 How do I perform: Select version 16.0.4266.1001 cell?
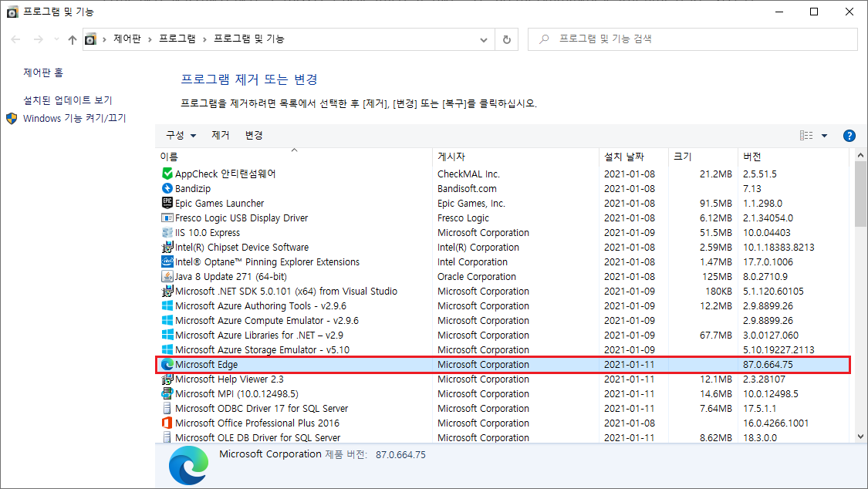click(x=775, y=423)
